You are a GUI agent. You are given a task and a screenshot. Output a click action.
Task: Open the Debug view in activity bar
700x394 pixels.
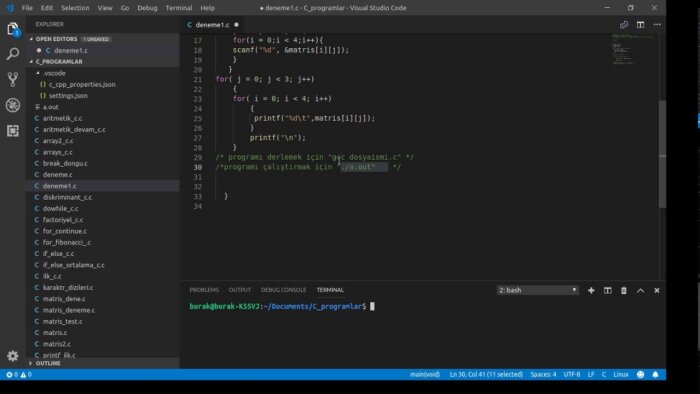click(13, 105)
